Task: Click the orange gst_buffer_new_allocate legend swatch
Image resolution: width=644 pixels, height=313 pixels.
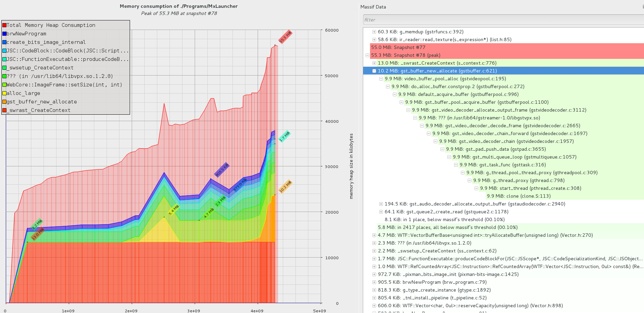Action: (x=4, y=102)
